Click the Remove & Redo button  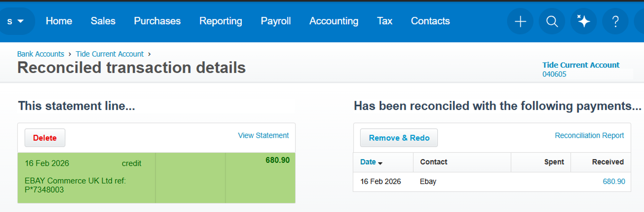click(399, 138)
